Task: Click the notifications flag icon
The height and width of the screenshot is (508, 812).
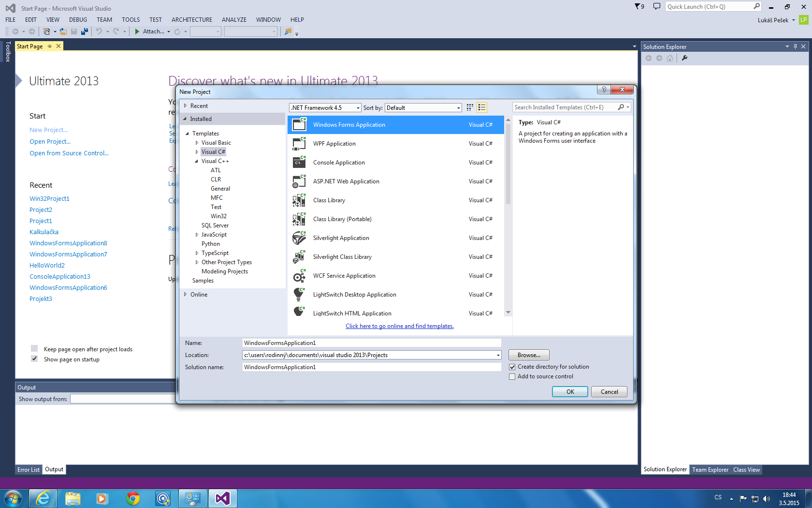Action: [x=639, y=6]
